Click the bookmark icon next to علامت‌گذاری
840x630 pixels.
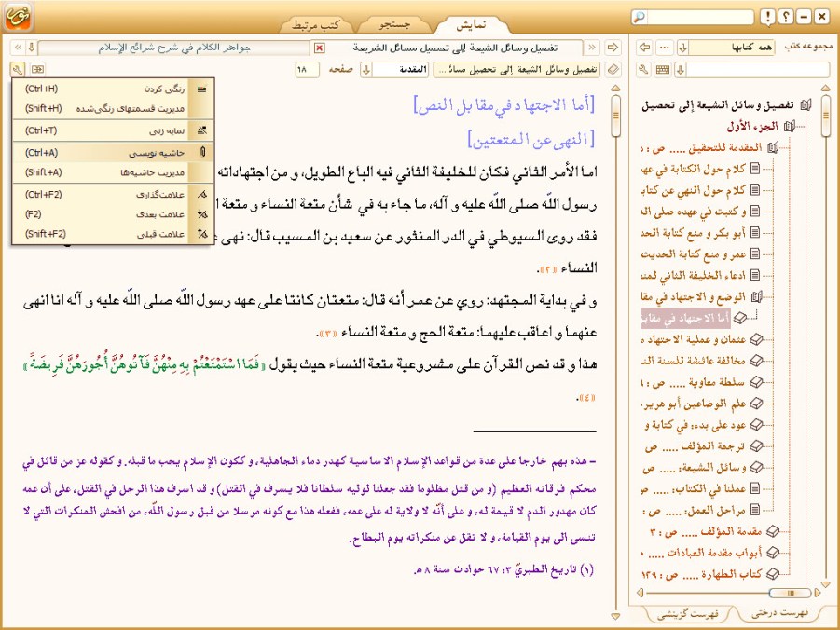pos(202,194)
